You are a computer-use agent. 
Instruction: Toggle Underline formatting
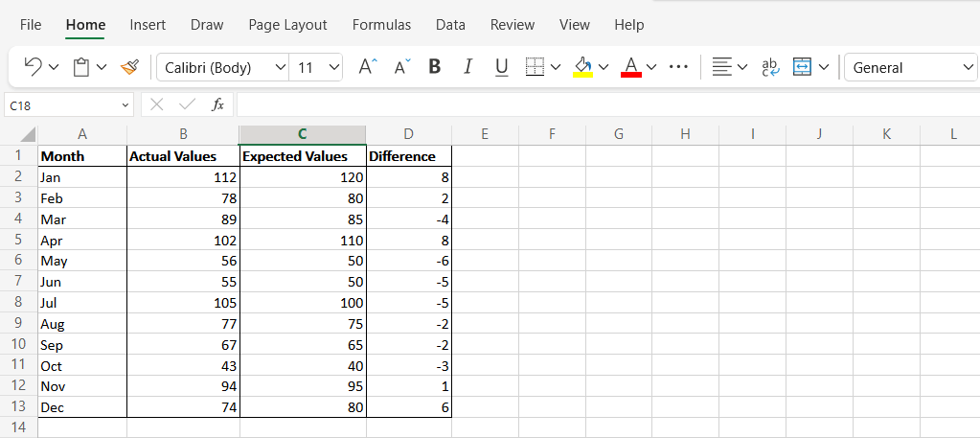[501, 67]
